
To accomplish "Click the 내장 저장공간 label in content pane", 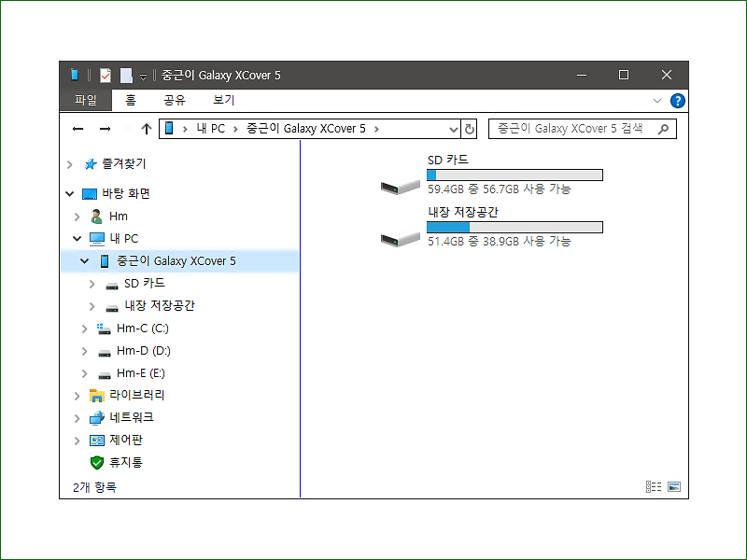I will [x=462, y=213].
